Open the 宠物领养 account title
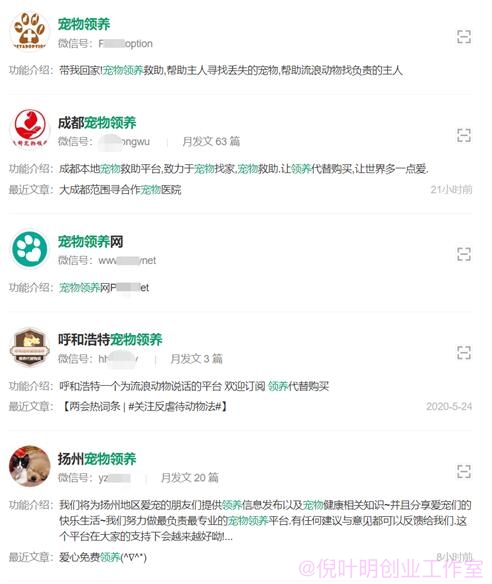 tap(84, 24)
